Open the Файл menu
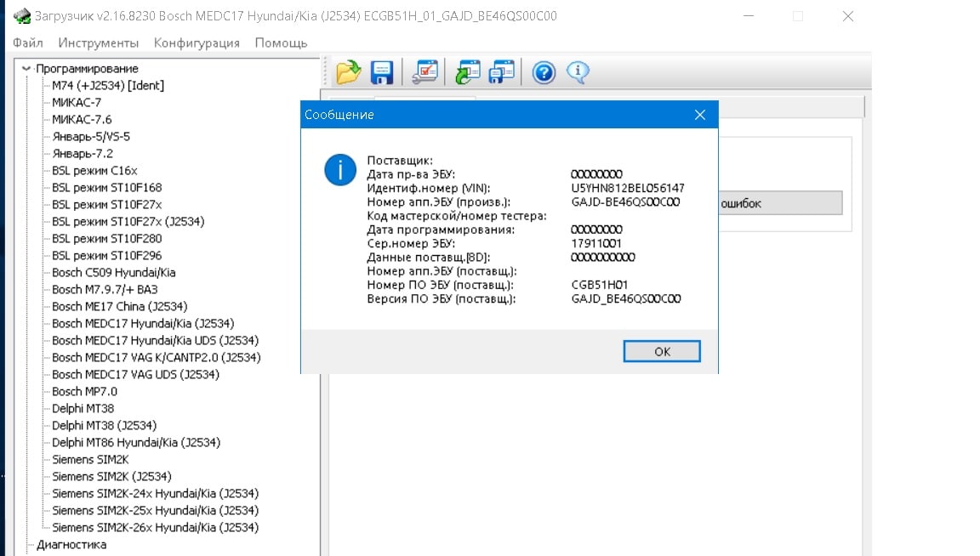 coord(28,43)
